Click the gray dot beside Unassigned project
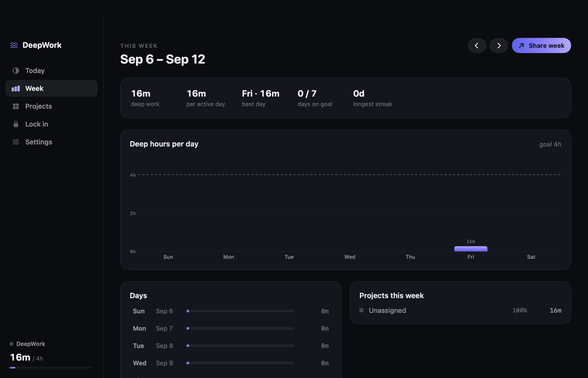This screenshot has height=378, width=588. point(361,310)
